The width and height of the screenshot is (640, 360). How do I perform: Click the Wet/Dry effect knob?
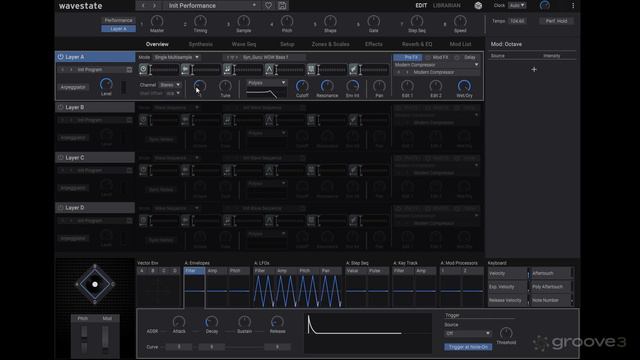464,86
